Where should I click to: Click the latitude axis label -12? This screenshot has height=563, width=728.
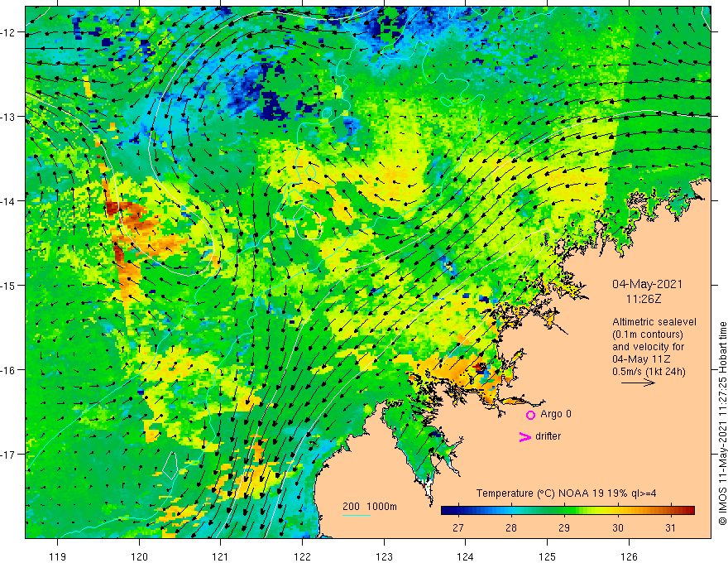[9, 32]
